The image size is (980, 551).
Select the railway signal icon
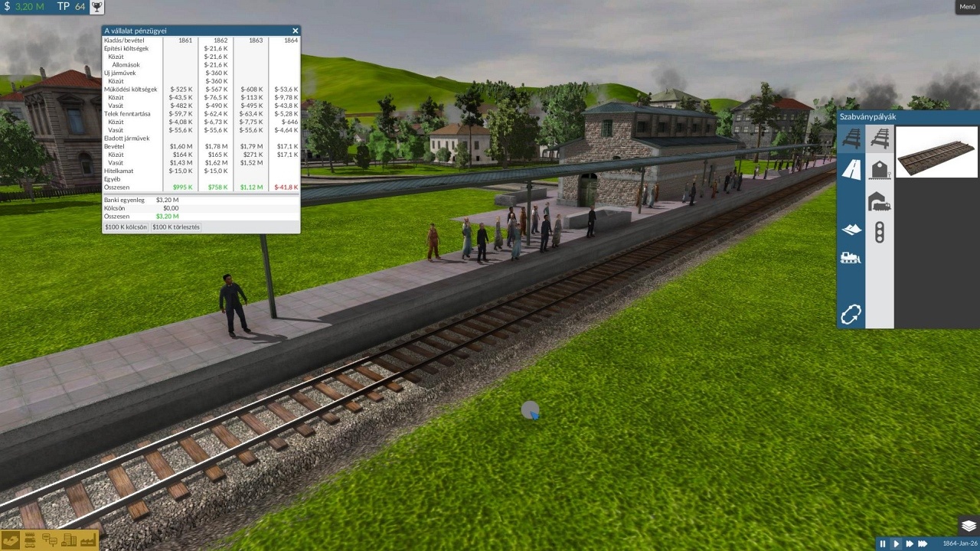pos(880,232)
